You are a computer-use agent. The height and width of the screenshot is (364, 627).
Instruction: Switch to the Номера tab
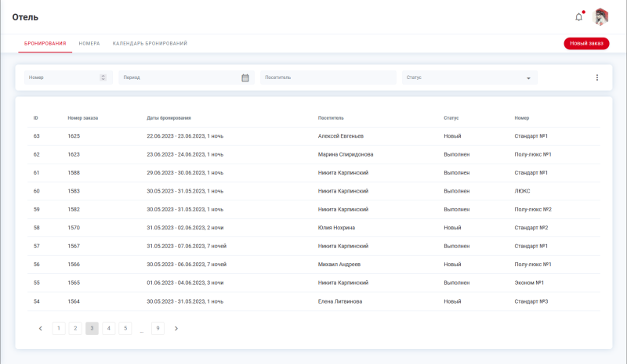tap(89, 43)
